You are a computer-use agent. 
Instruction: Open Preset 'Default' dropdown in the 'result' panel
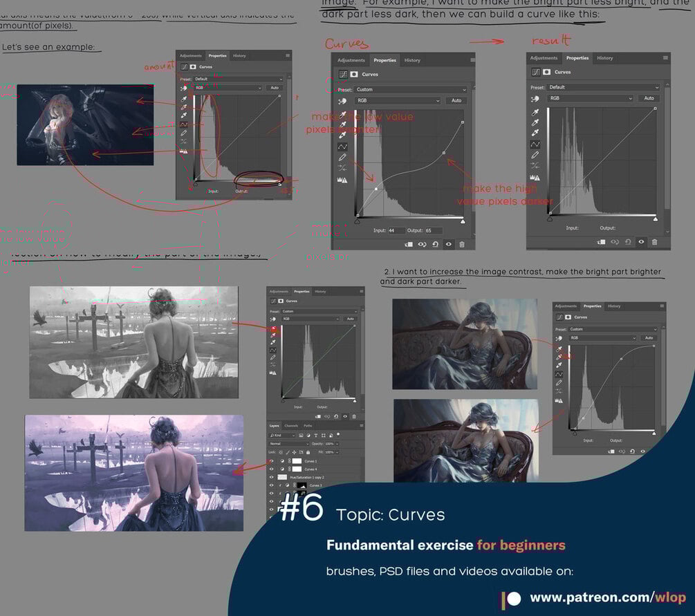tap(603, 87)
